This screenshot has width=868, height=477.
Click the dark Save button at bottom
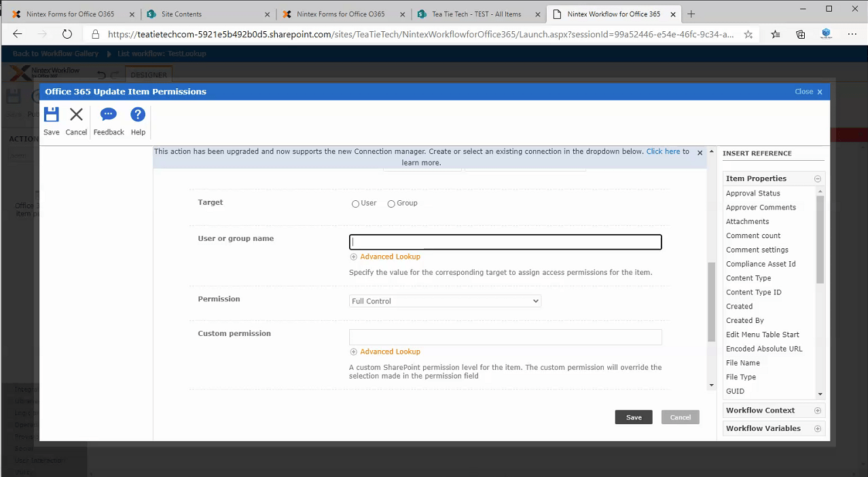[x=634, y=417]
